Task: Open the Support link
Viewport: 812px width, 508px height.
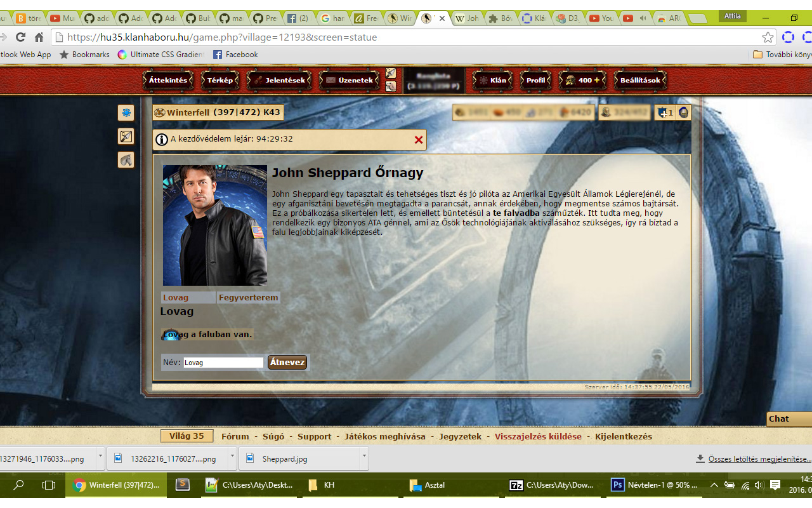Action: [315, 437]
